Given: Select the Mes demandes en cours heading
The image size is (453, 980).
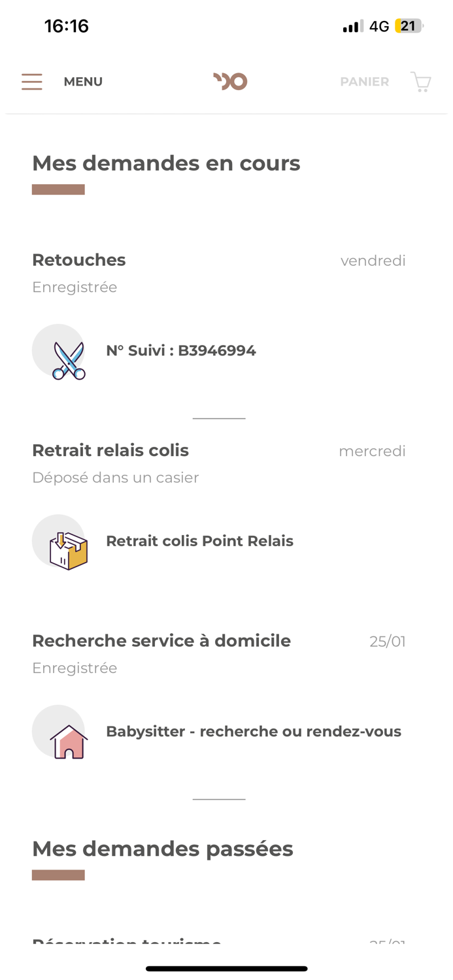Looking at the screenshot, I should (x=166, y=163).
